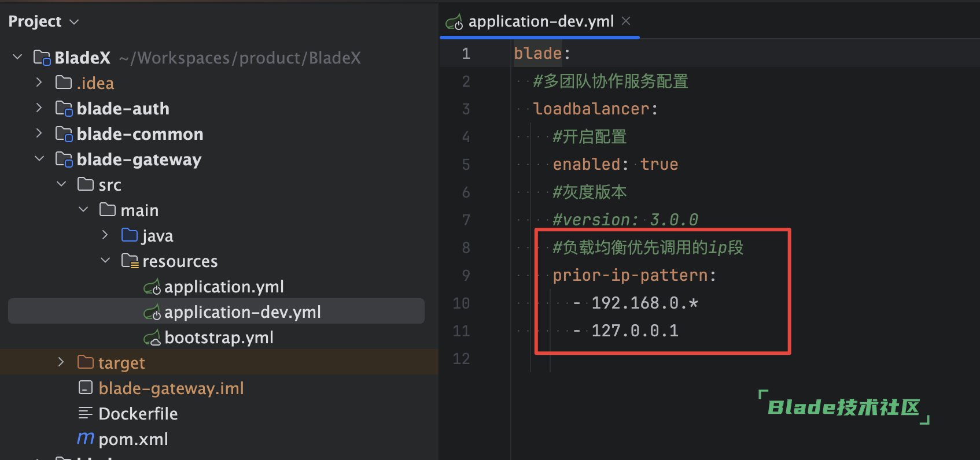Select blade-auth in the project tree
The height and width of the screenshot is (460, 980).
218,108
